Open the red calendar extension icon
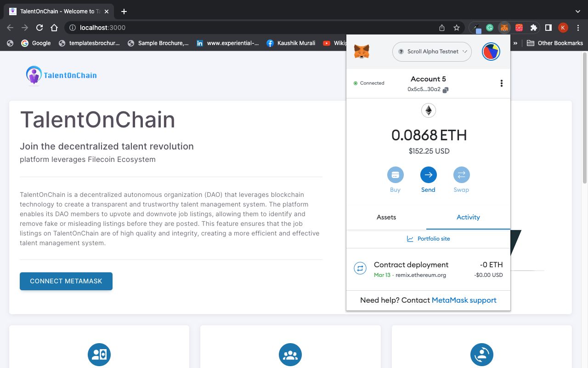 [519, 28]
